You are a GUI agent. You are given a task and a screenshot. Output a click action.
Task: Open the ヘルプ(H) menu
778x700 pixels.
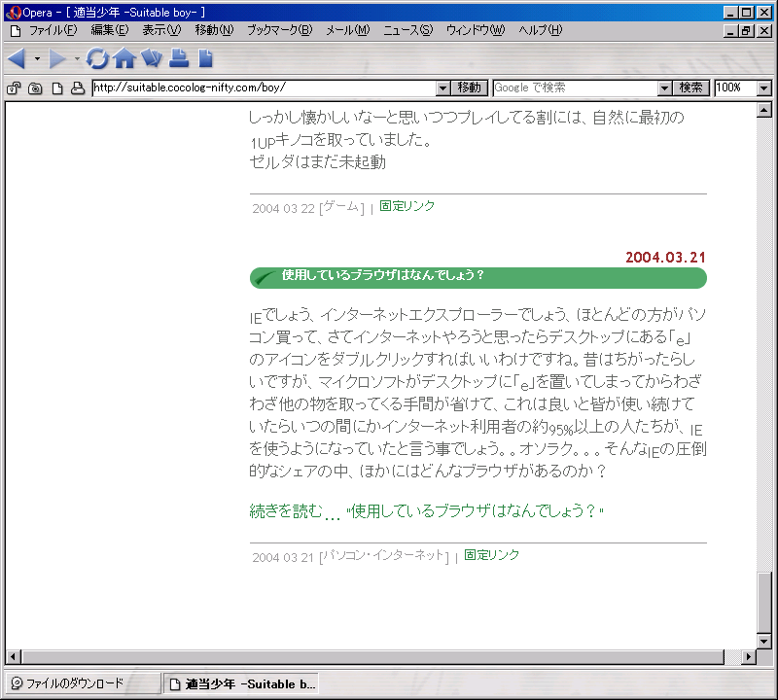(541, 30)
